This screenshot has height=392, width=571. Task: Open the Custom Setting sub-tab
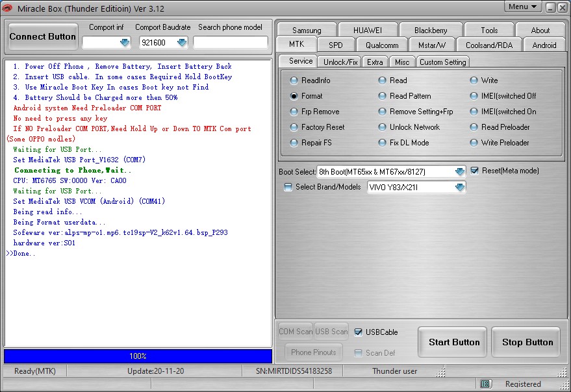point(442,62)
